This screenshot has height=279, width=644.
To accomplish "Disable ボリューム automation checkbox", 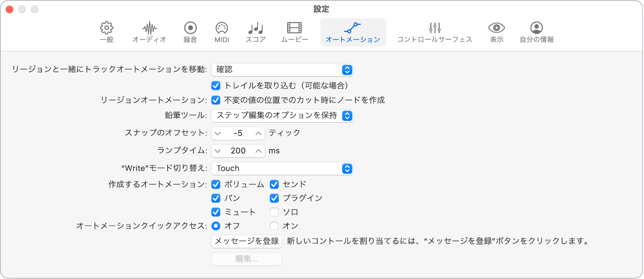I will (215, 184).
